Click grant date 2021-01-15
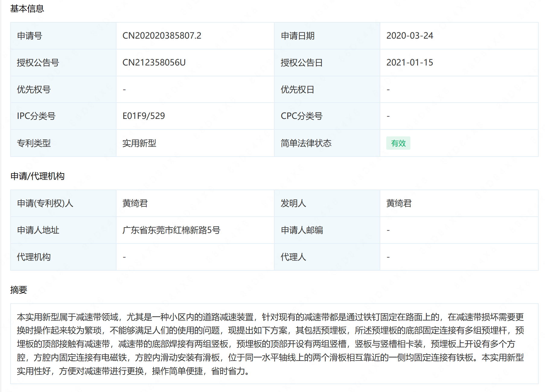The image size is (545, 392). coord(410,62)
